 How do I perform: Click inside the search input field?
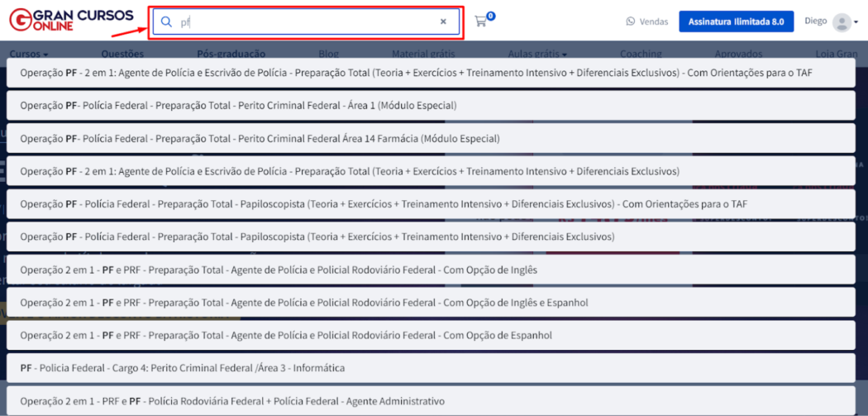pos(306,22)
